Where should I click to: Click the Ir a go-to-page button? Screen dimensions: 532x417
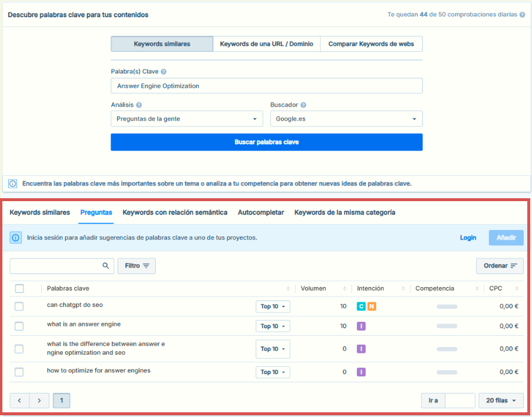pyautogui.click(x=433, y=401)
